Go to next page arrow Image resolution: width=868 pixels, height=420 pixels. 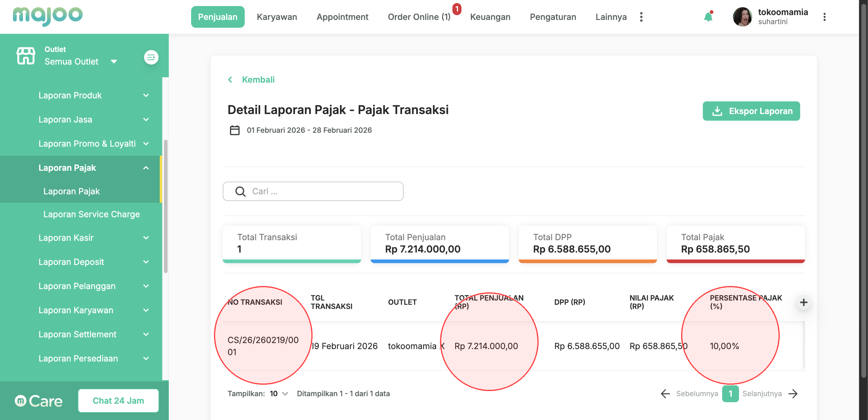tap(793, 394)
